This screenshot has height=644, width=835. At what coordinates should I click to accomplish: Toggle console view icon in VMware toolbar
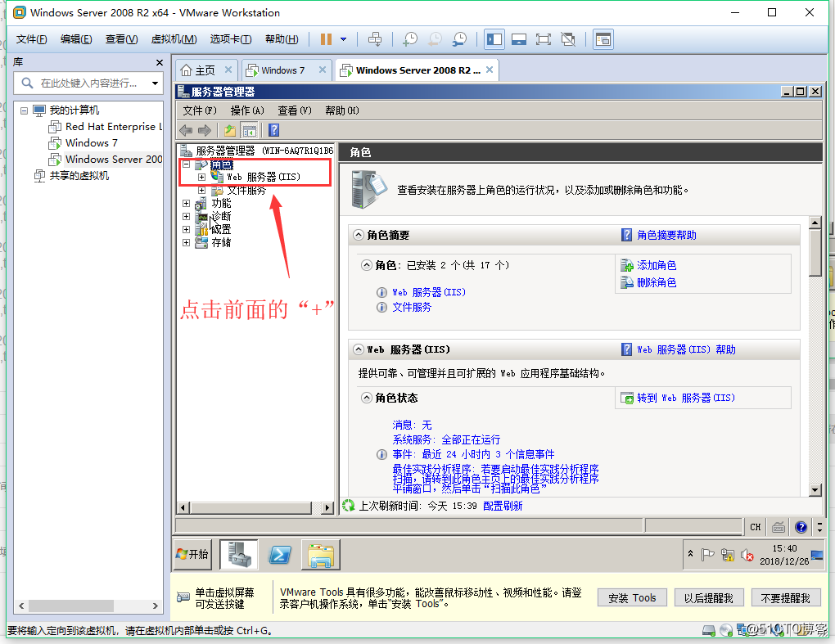click(x=603, y=38)
